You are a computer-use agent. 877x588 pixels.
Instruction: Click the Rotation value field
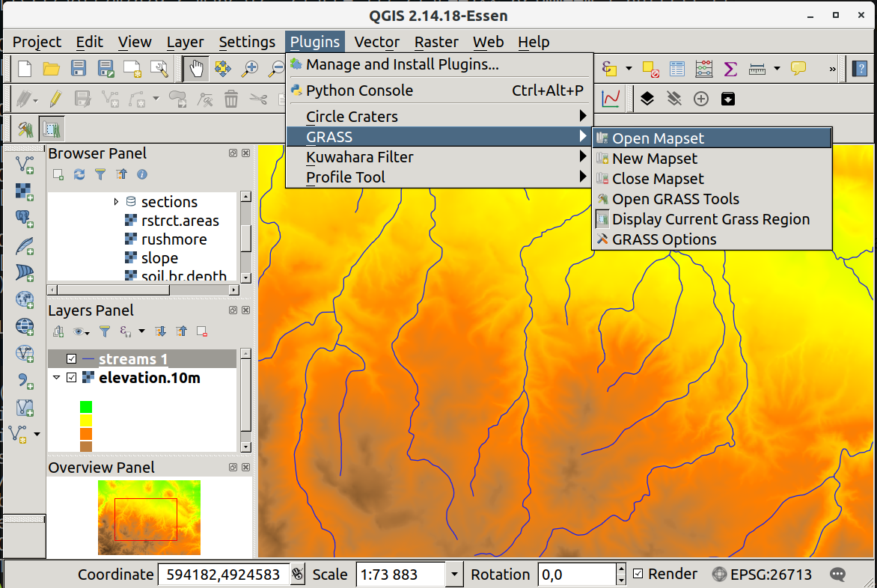577,575
